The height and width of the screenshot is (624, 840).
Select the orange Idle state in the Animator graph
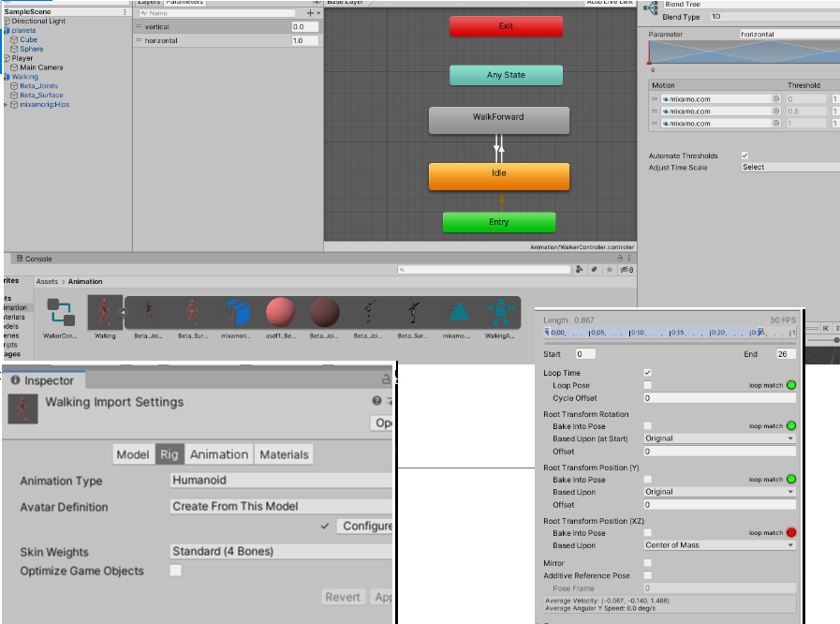[498, 174]
